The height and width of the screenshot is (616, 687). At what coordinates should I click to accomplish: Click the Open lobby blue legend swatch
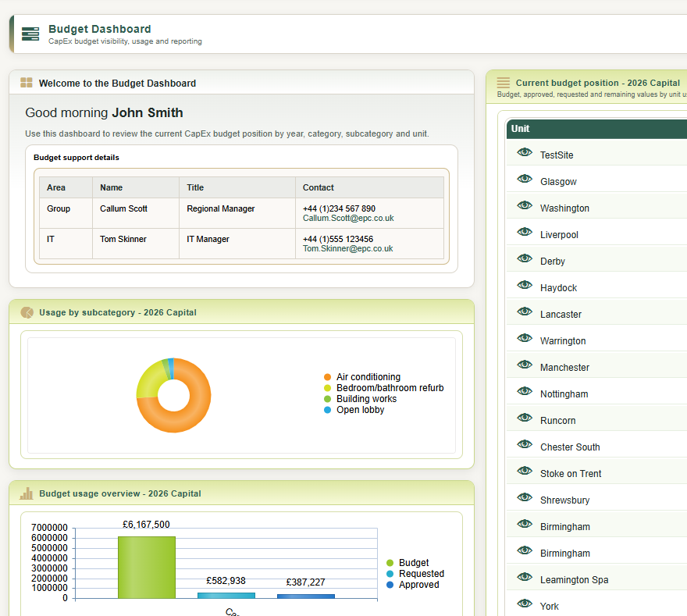click(327, 410)
